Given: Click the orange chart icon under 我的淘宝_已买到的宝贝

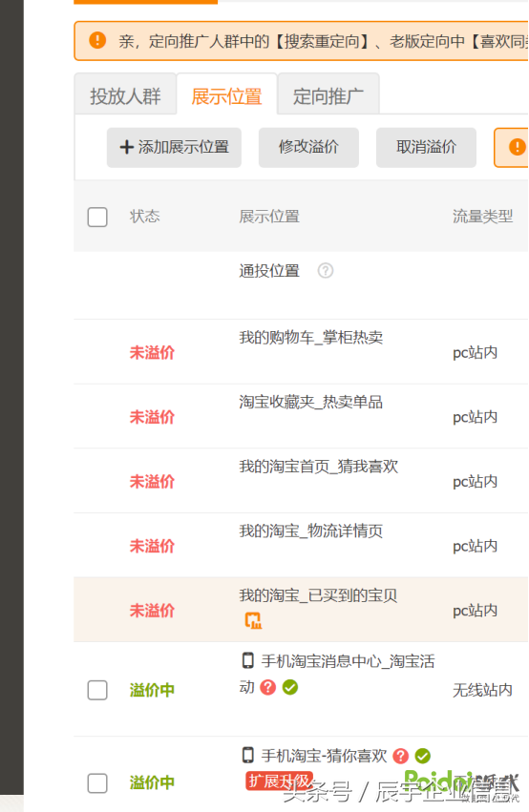Looking at the screenshot, I should [253, 620].
